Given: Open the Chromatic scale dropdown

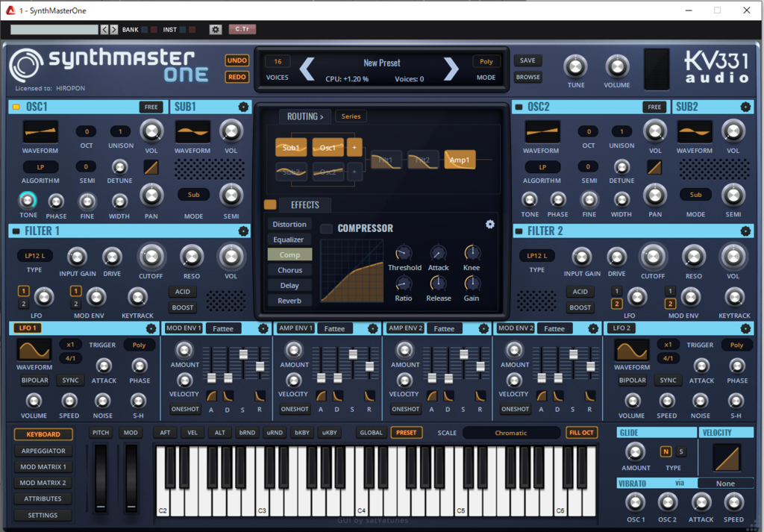Looking at the screenshot, I should click(511, 433).
